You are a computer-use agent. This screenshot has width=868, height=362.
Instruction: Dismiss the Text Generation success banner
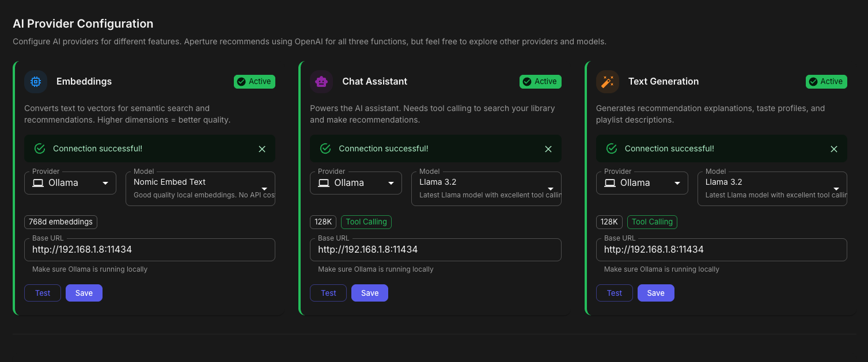[x=833, y=149]
